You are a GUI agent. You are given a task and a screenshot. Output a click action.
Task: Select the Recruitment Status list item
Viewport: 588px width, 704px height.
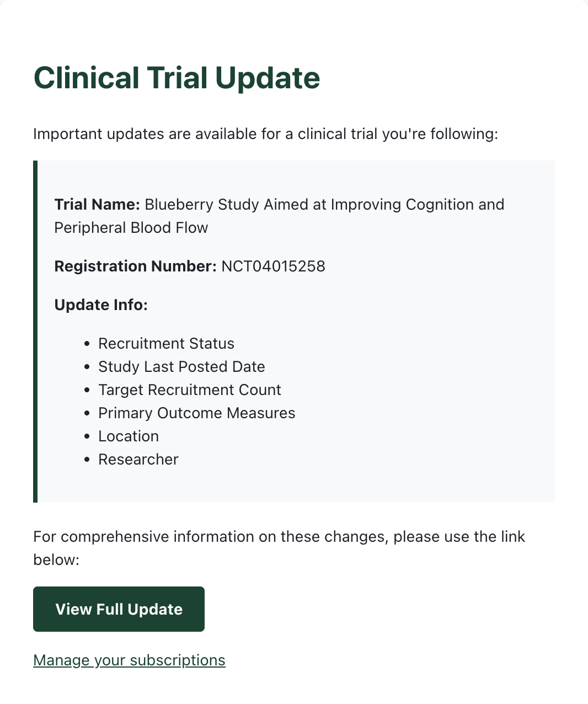pos(166,344)
